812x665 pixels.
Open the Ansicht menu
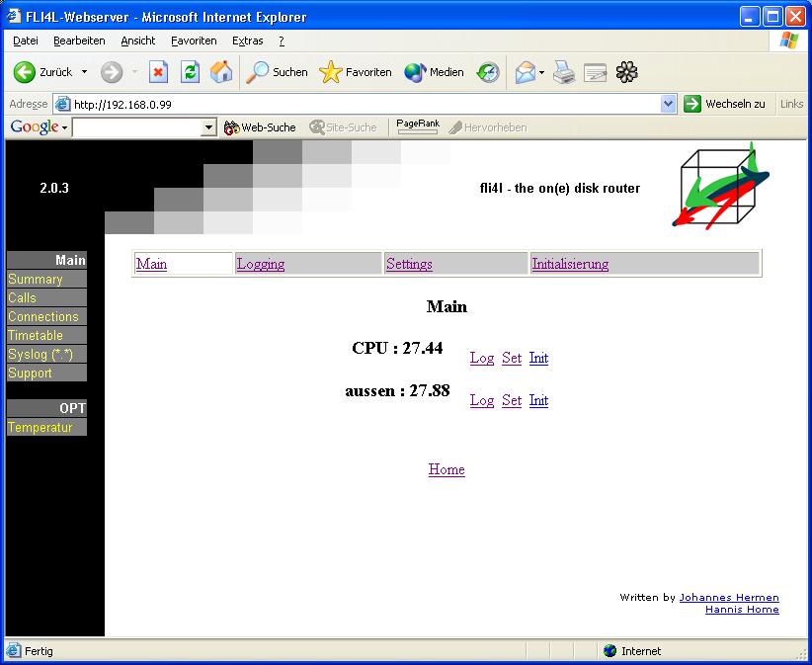tap(138, 41)
